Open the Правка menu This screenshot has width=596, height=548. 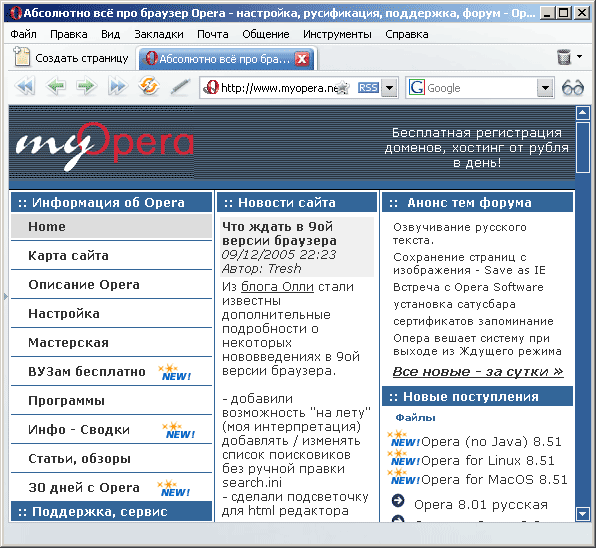(x=69, y=34)
